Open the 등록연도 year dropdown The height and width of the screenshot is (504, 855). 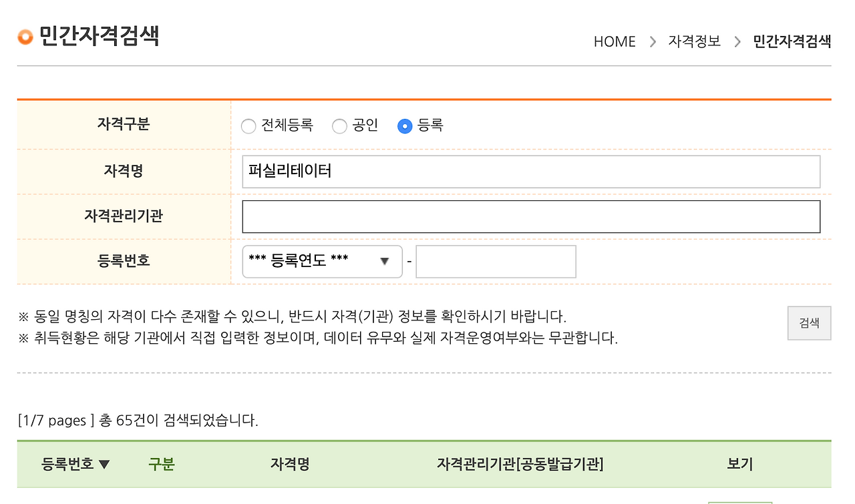coord(322,262)
